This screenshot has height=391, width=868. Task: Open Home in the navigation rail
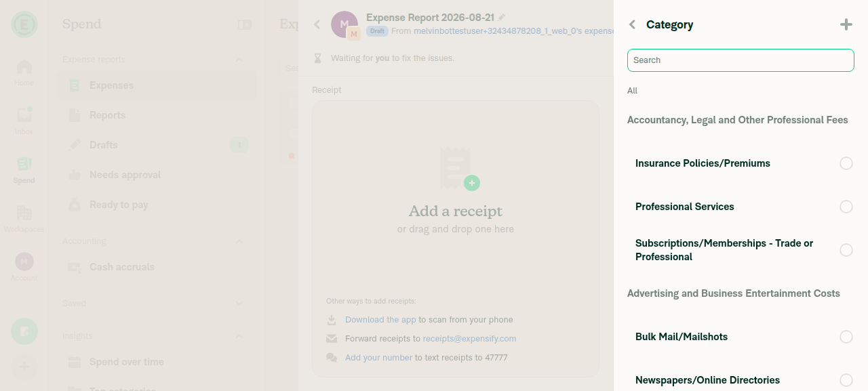(24, 73)
